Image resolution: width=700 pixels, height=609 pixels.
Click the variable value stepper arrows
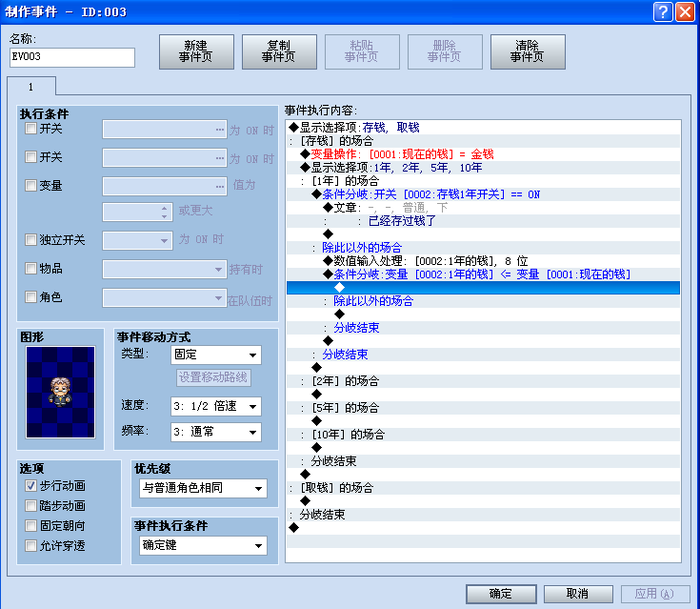click(x=164, y=213)
